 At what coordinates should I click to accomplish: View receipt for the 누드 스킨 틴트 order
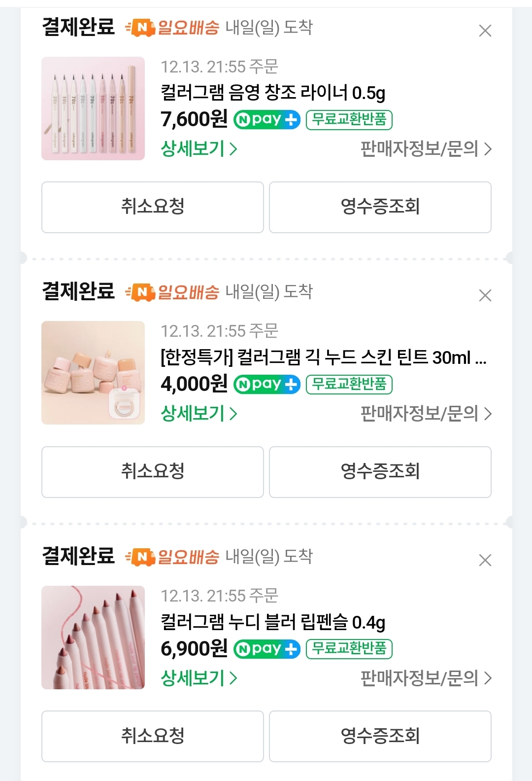(380, 472)
